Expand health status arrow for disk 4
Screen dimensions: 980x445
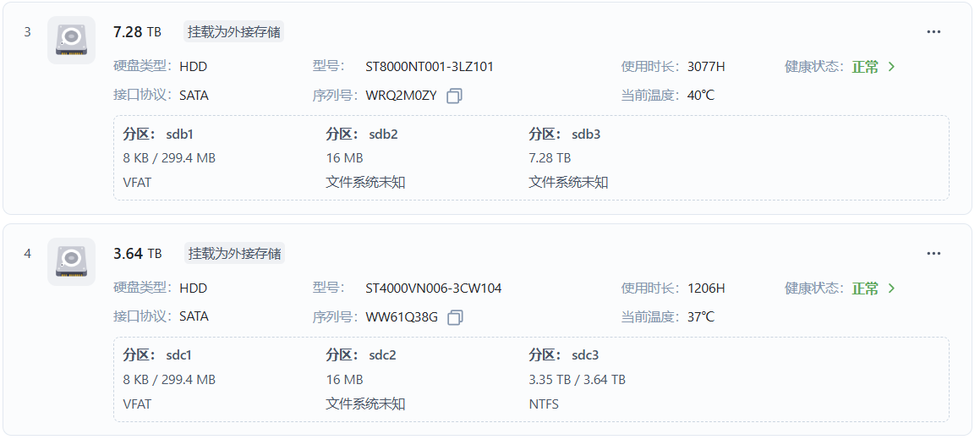pos(891,288)
